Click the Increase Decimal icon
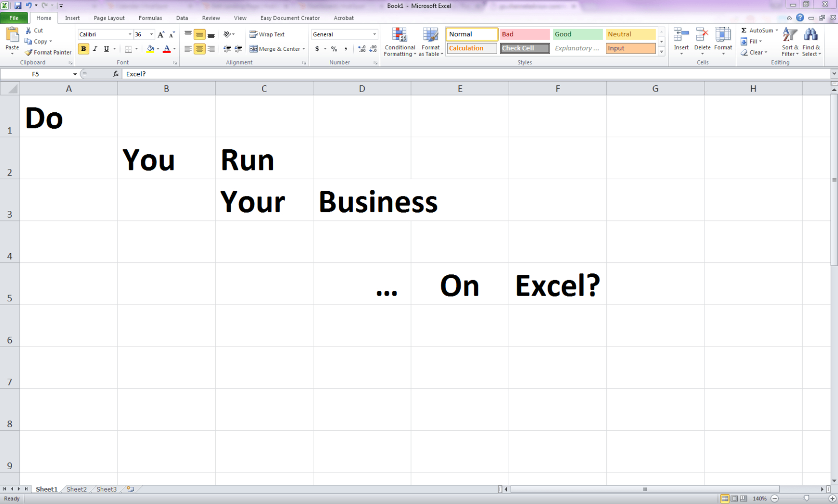Viewport: 838px width, 504px height. tap(362, 49)
